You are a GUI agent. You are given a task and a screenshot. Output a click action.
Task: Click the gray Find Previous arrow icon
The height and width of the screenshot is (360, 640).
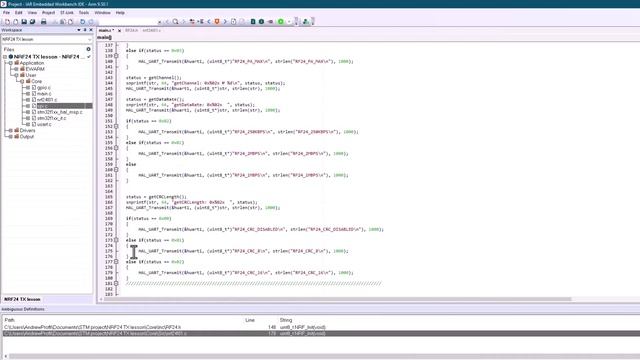[167, 22]
